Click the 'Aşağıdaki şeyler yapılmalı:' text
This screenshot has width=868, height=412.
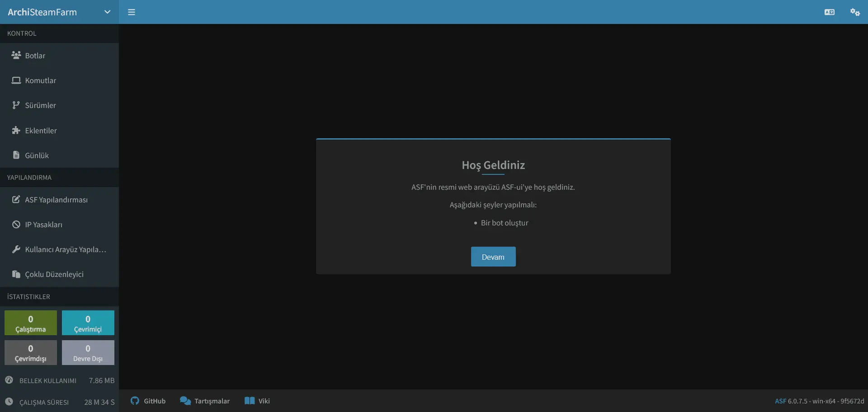(493, 205)
